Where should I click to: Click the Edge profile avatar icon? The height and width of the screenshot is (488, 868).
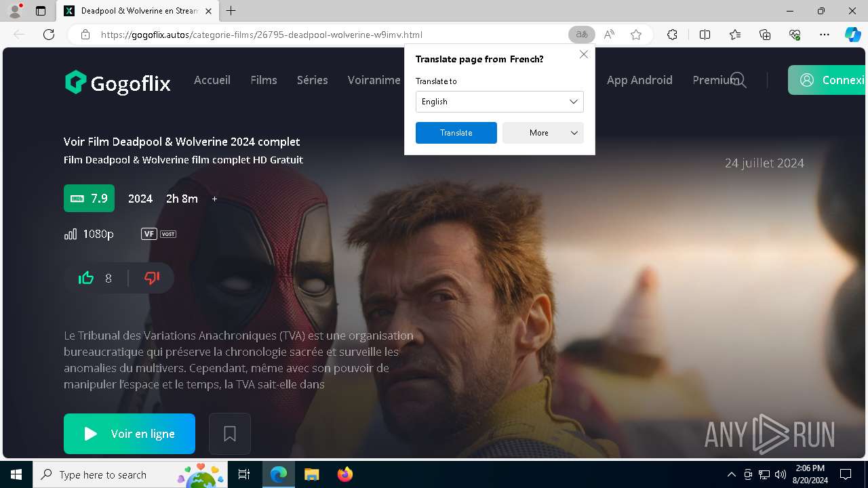15,11
